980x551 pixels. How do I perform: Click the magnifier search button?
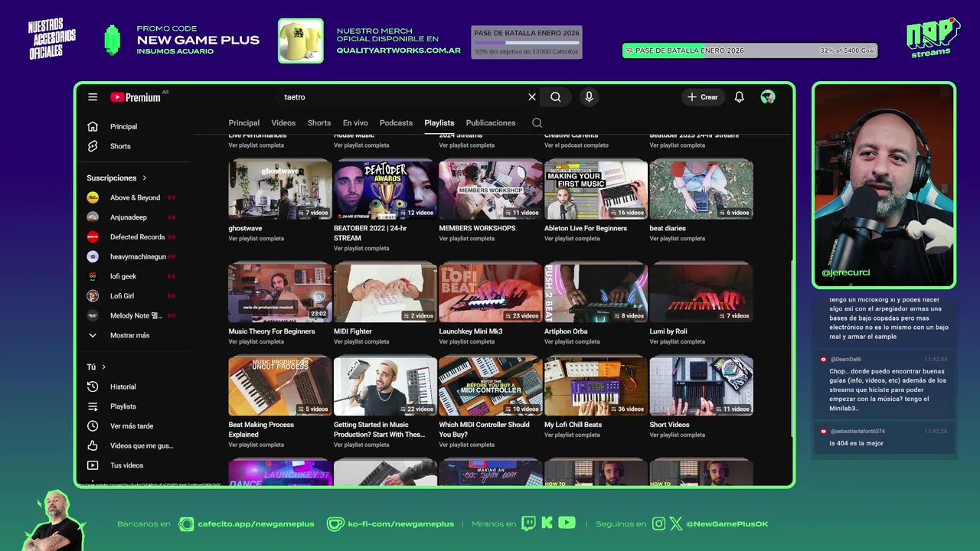(x=556, y=97)
